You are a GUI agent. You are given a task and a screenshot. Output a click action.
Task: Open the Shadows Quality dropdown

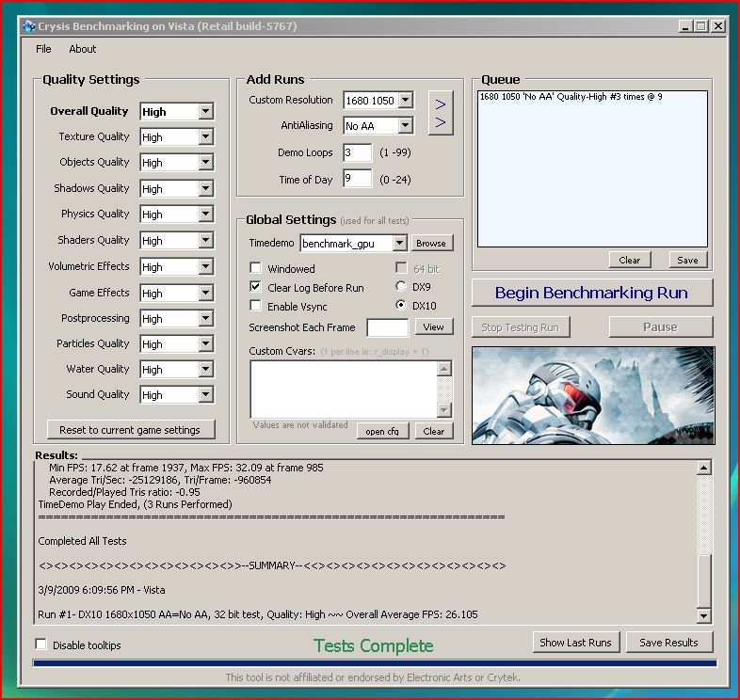pyautogui.click(x=205, y=189)
